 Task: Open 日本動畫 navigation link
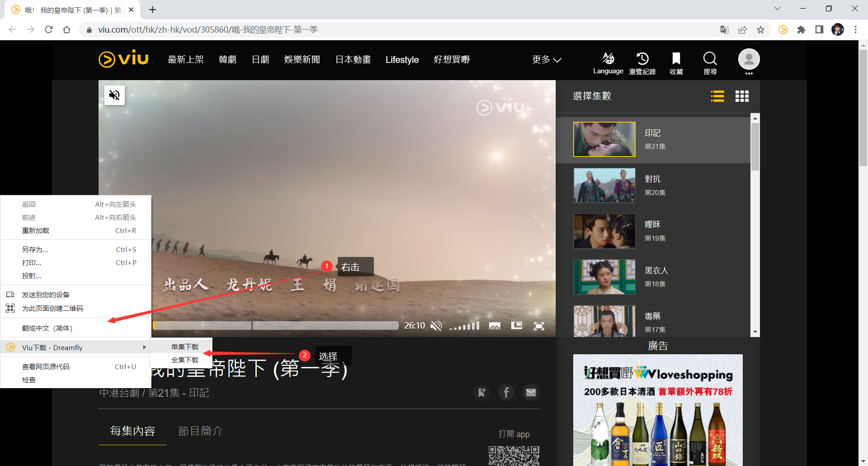pyautogui.click(x=353, y=60)
